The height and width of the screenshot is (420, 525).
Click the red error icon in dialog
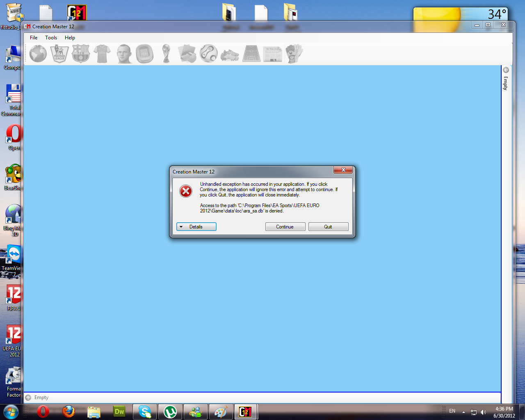[186, 191]
